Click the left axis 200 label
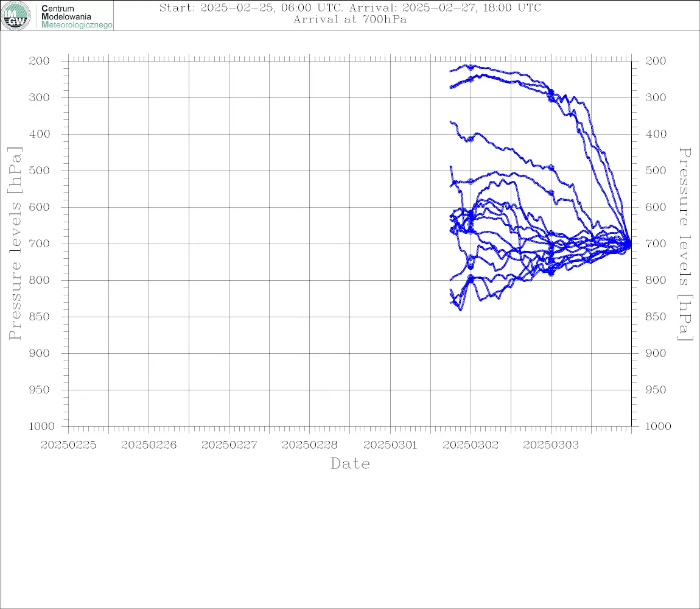700x609 pixels. [x=40, y=61]
